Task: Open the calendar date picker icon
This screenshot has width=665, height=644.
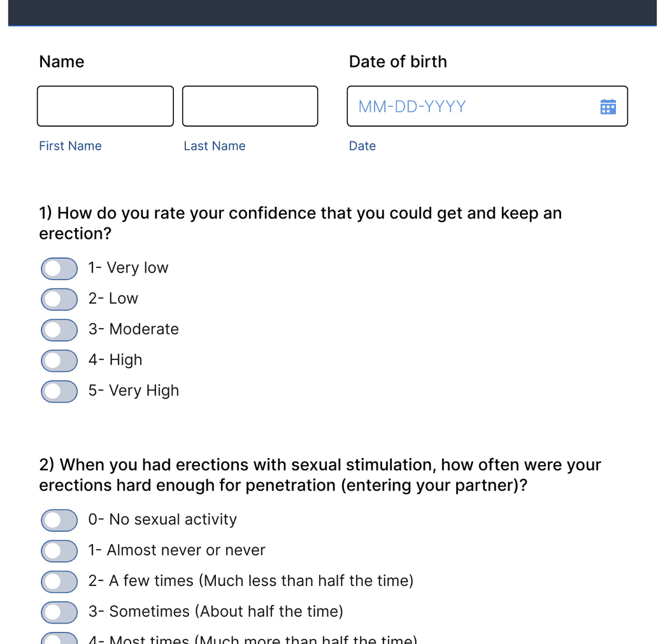Action: (x=608, y=106)
